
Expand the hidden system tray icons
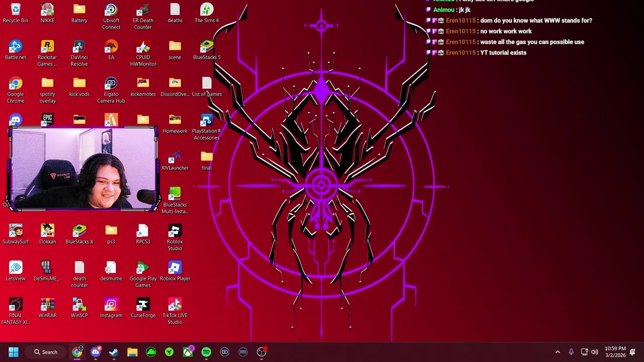point(557,352)
